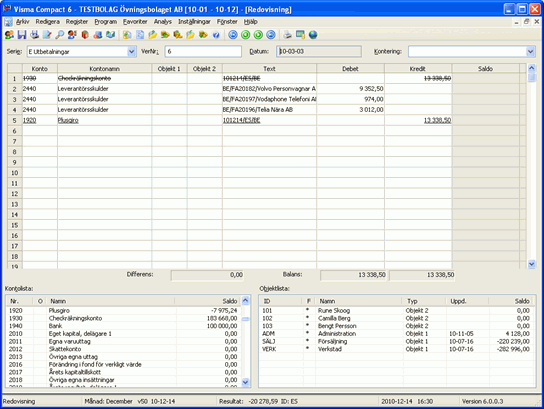Open the Analys menu
544x409 pixels.
pyautogui.click(x=163, y=22)
